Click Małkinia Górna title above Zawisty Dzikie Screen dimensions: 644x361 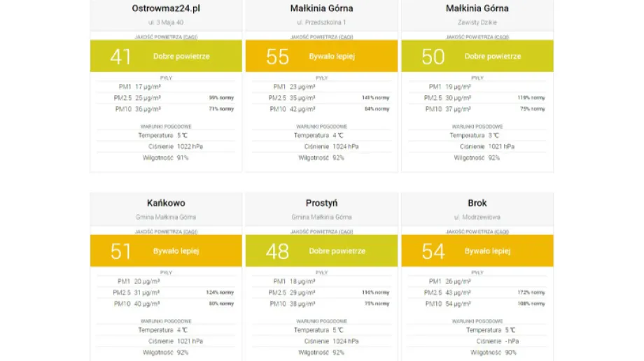477,8
